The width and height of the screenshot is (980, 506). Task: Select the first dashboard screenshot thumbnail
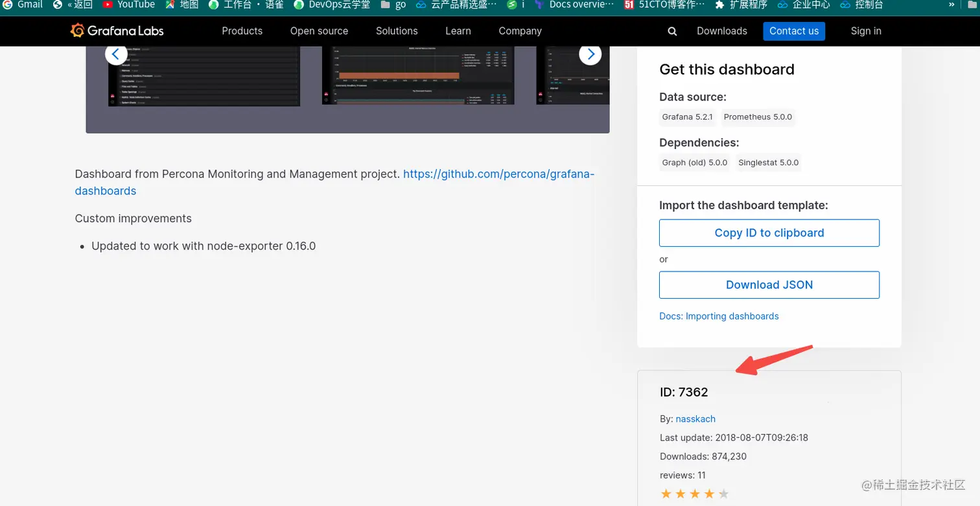coord(204,76)
